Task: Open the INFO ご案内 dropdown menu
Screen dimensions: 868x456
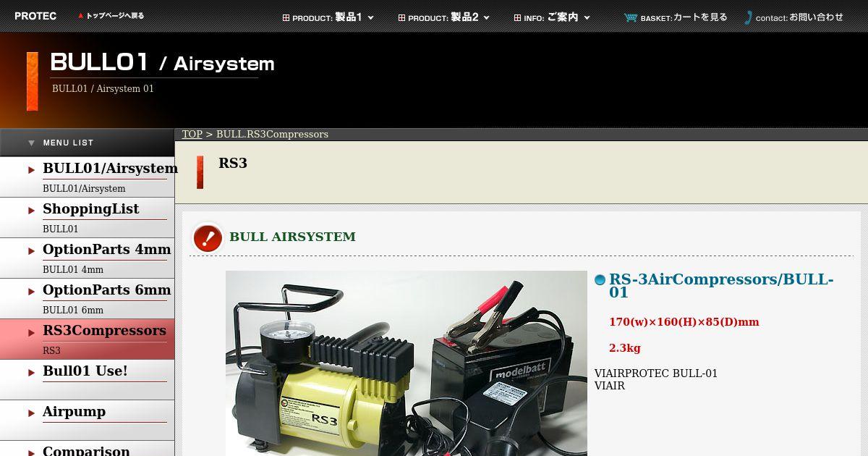Action: coord(553,17)
